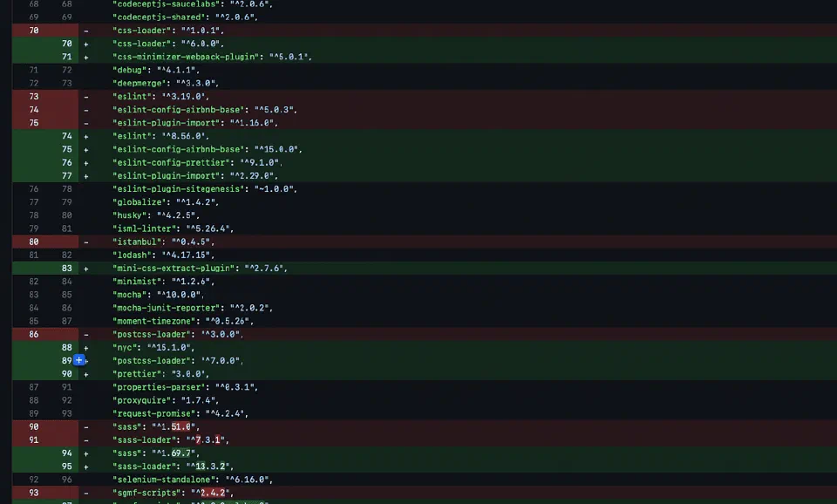Click the css-minimizer-webpack-plugin ^5.0.1 line
The image size is (837, 504).
(x=425, y=57)
